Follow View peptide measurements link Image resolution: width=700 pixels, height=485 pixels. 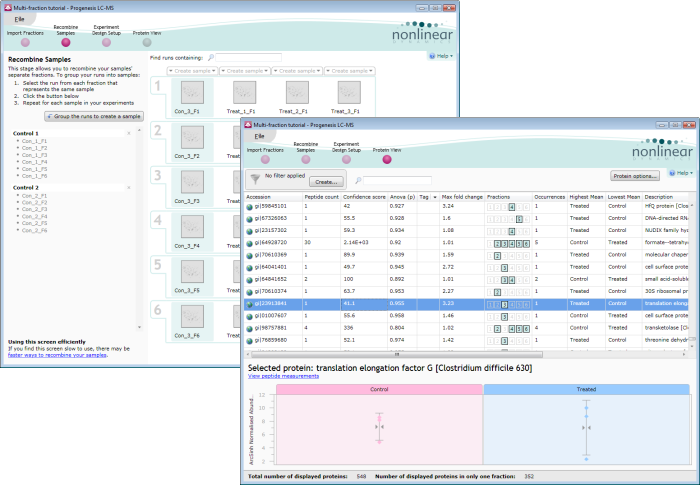(x=283, y=376)
